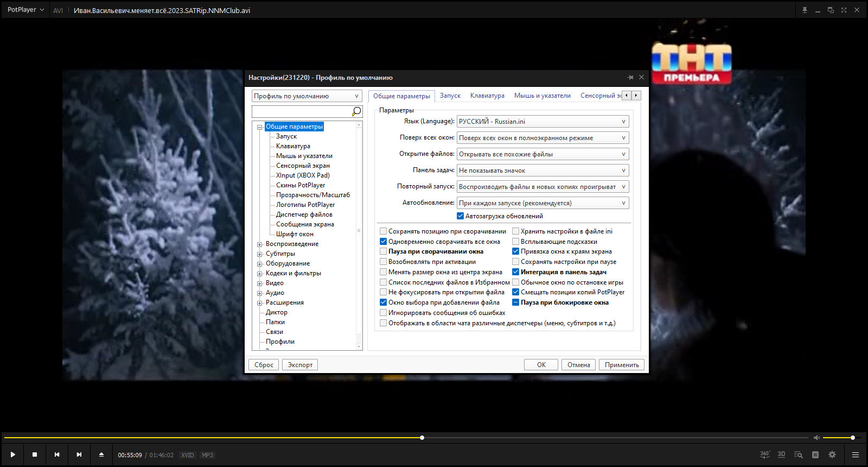This screenshot has width=868, height=467.
Task: Expand the 'Воспроизведение' tree node
Action: coord(259,244)
